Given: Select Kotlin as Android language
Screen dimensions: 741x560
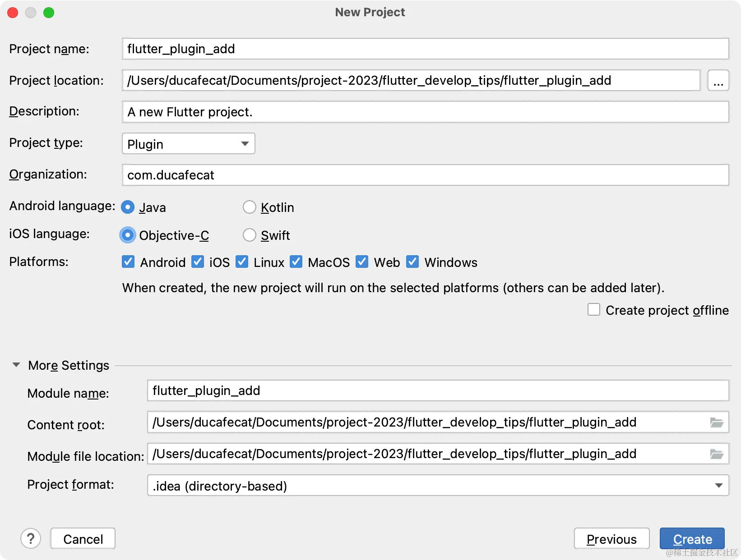Looking at the screenshot, I should coord(250,207).
